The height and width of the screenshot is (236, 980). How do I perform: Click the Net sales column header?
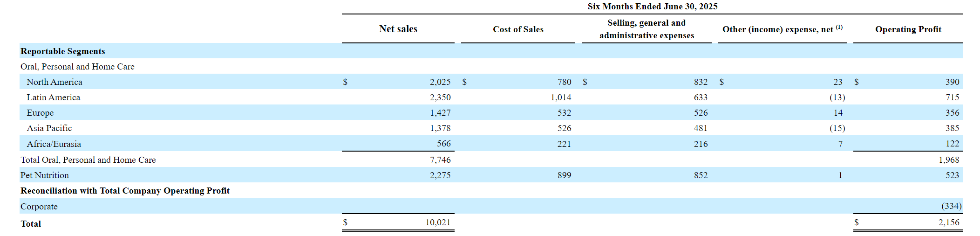coord(398,29)
